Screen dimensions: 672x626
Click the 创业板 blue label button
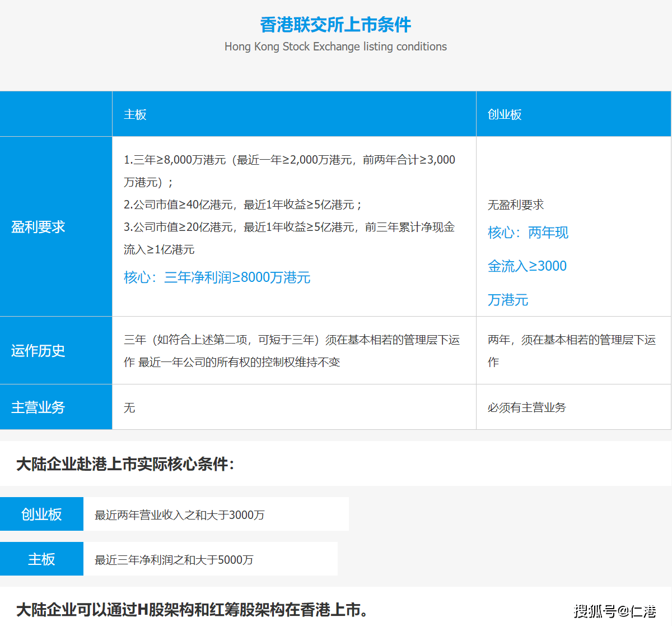point(41,513)
